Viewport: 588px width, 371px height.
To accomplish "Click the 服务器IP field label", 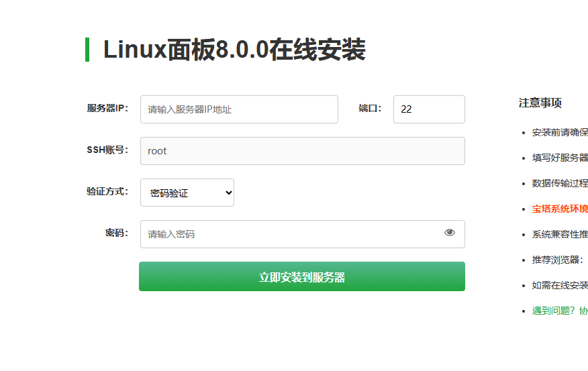I will [x=107, y=108].
